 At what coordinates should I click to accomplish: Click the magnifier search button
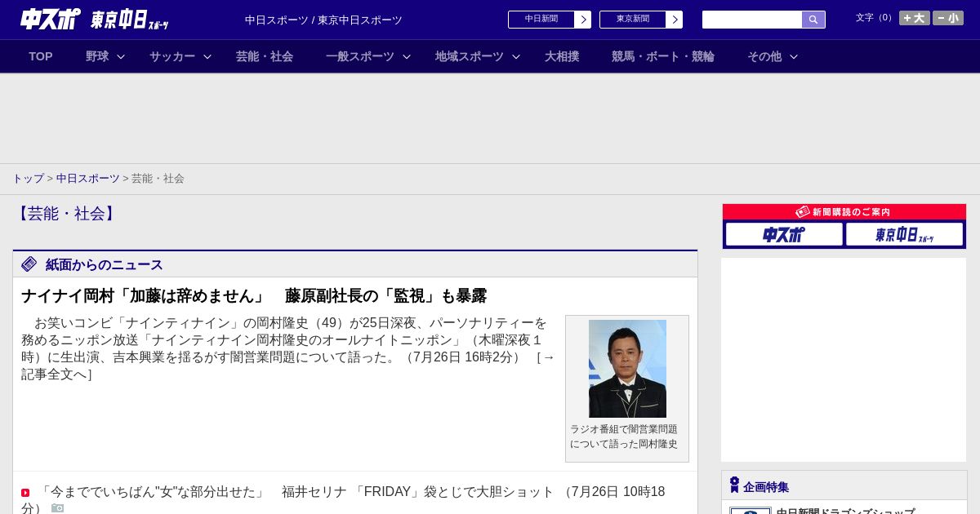[813, 20]
